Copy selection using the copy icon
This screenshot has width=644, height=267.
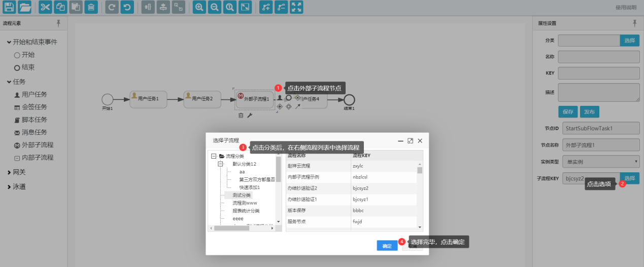[60, 7]
